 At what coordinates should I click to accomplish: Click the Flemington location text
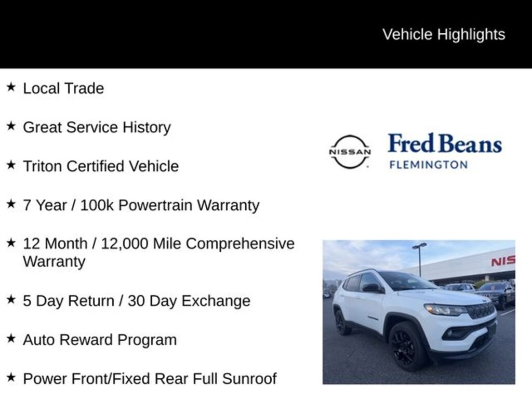click(x=428, y=165)
